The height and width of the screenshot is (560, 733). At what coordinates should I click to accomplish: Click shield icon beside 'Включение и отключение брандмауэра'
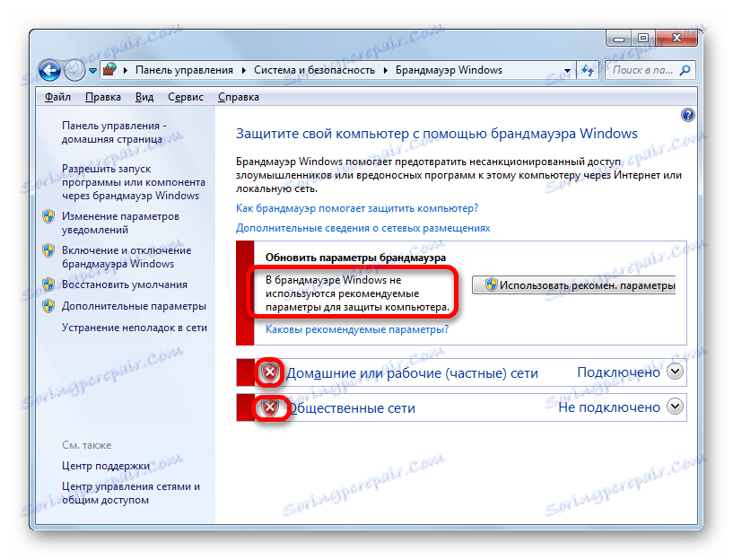(48, 250)
